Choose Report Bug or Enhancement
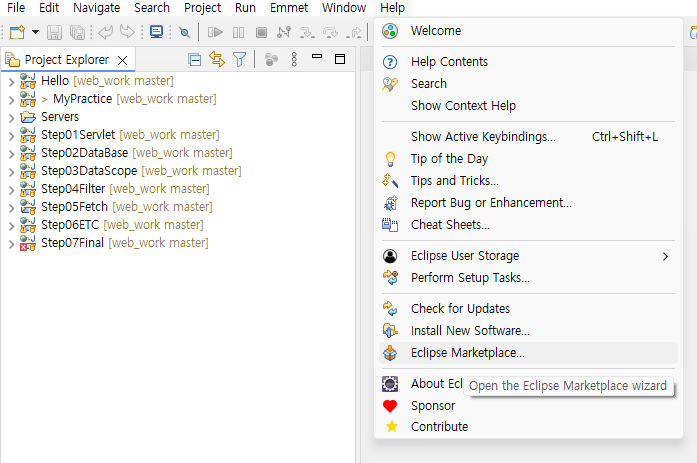The height and width of the screenshot is (463, 697). pos(528,203)
